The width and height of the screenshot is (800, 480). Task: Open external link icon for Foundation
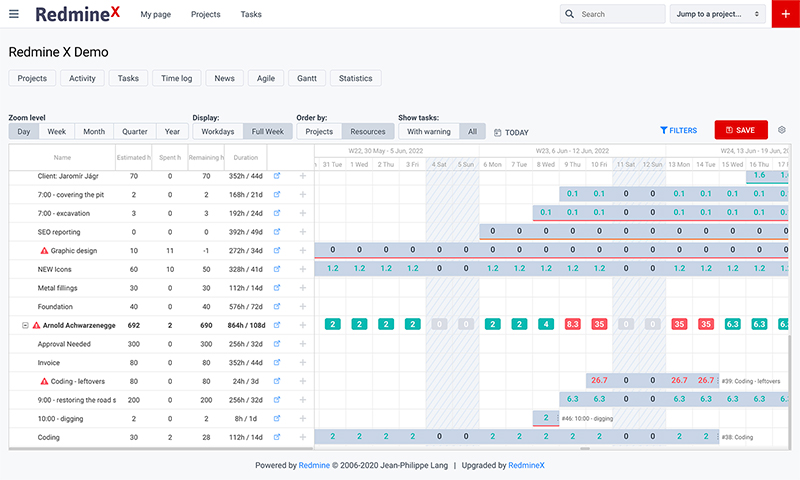point(277,307)
